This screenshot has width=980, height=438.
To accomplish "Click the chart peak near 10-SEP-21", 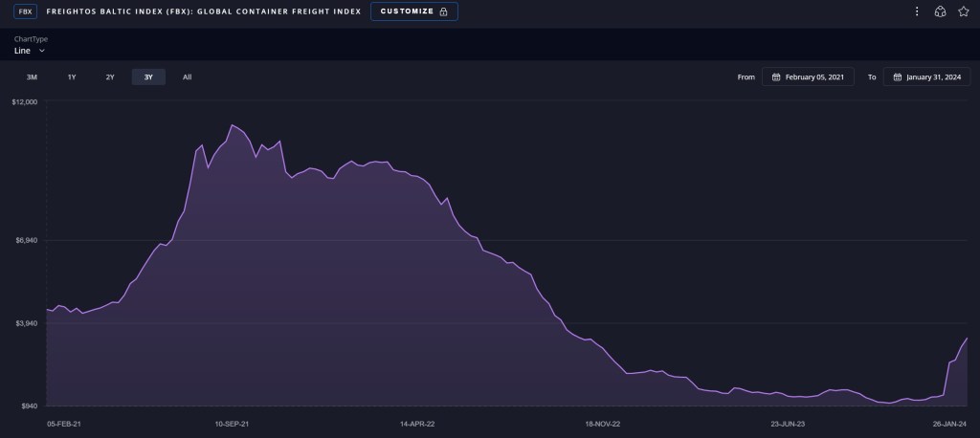I will [x=232, y=125].
